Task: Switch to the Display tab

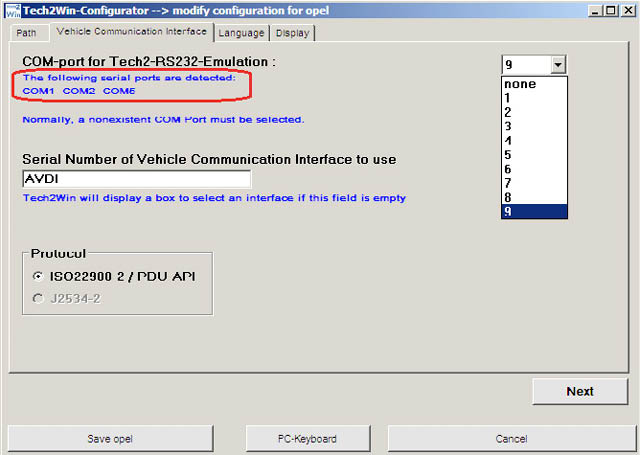Action: click(x=292, y=33)
